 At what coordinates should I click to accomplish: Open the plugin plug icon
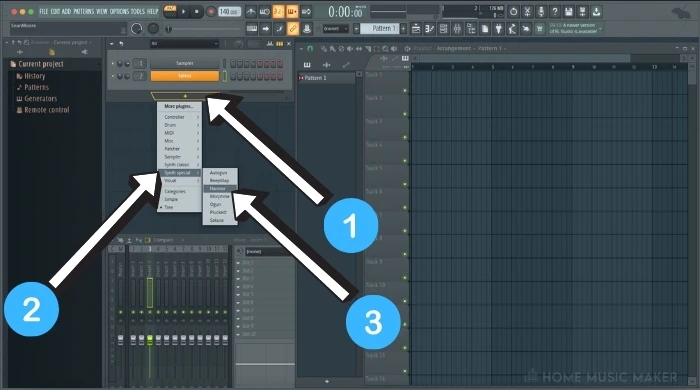(x=499, y=29)
